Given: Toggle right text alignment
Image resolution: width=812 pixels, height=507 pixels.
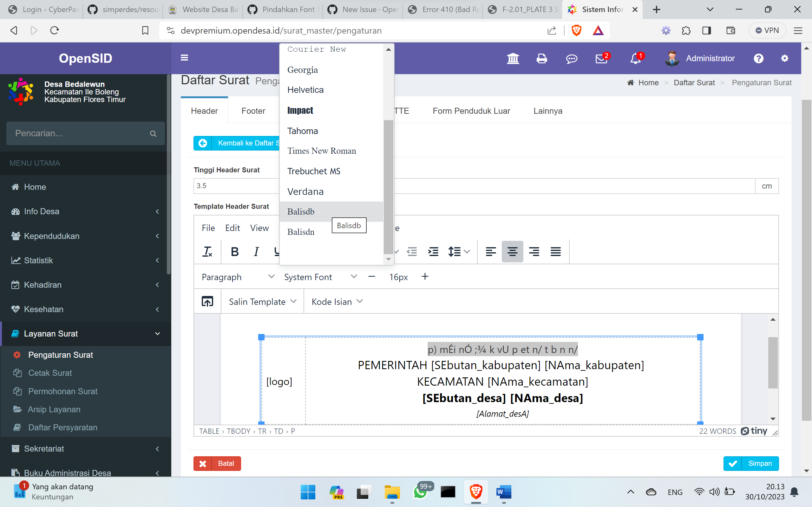Looking at the screenshot, I should pyautogui.click(x=534, y=252).
